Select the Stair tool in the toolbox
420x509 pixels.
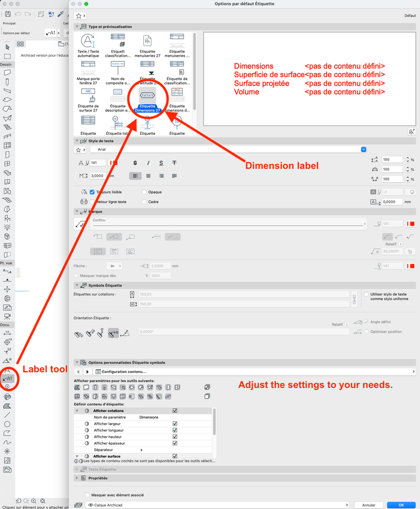[7, 127]
